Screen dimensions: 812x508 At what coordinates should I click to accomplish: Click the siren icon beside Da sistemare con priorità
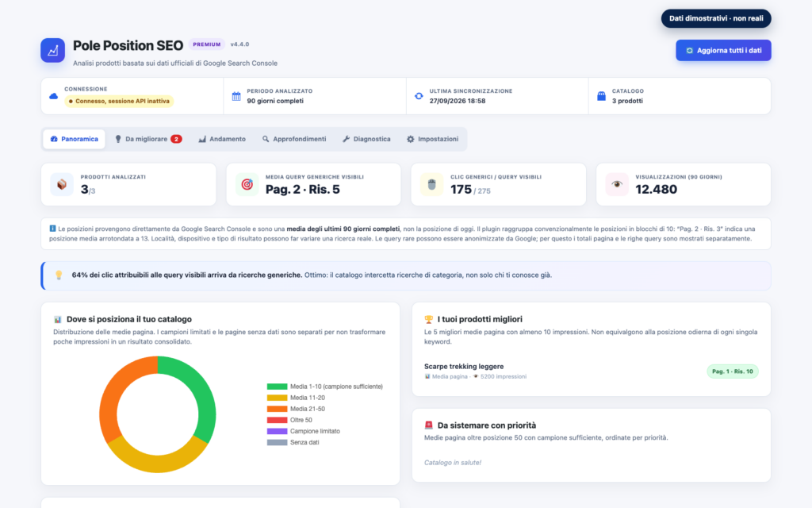coord(428,425)
